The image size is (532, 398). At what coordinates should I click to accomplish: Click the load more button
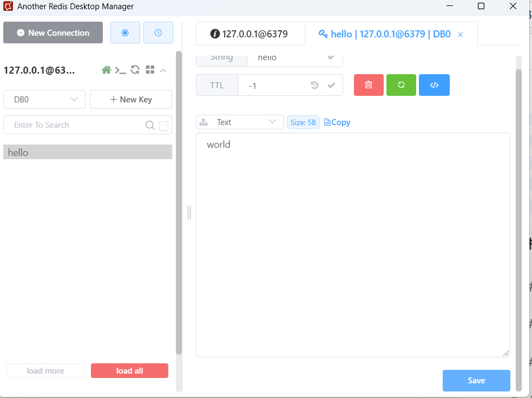click(45, 371)
